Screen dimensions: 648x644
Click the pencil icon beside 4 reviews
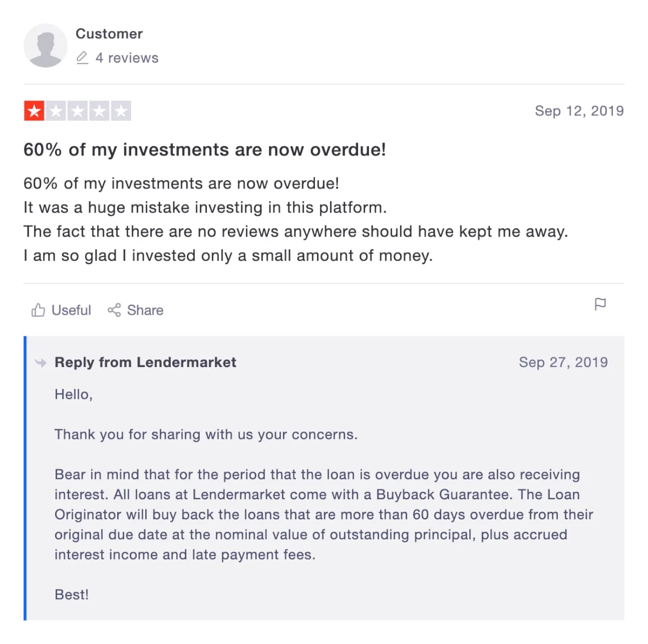pos(82,58)
